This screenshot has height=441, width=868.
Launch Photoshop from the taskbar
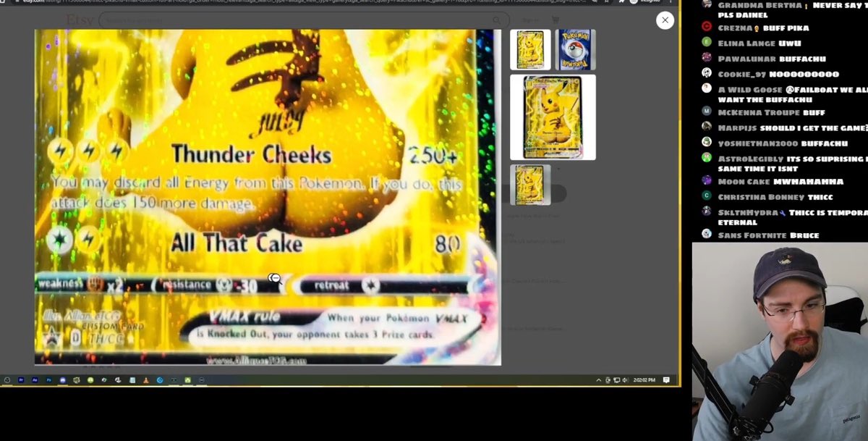pos(49,379)
